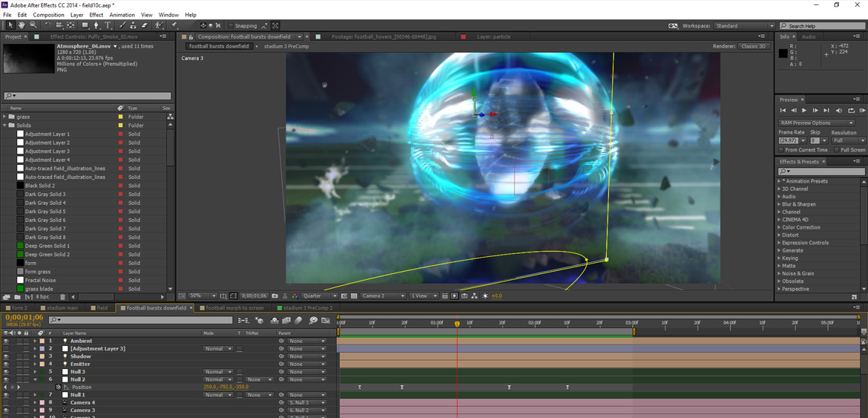868x418 pixels.
Task: Click the snapshot camera icon in viewer
Action: click(x=275, y=295)
